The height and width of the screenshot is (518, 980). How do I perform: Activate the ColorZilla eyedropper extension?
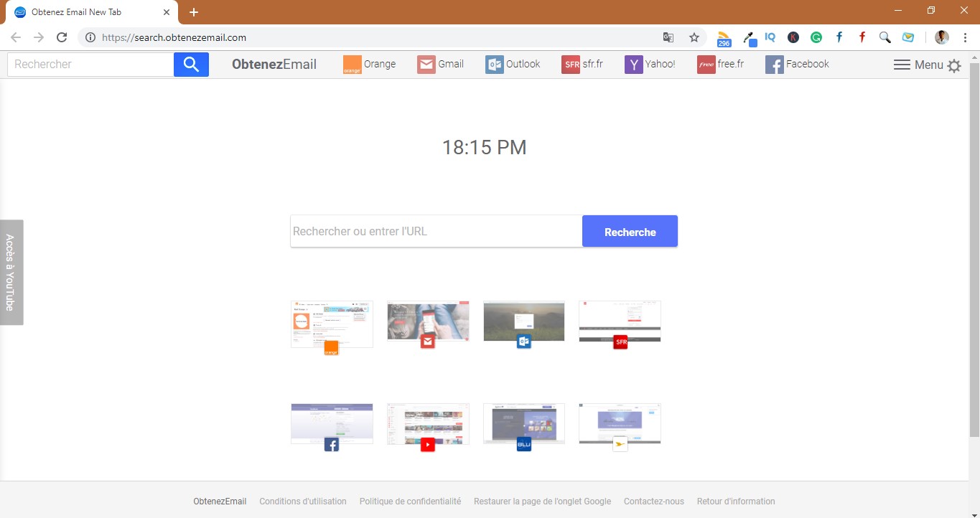(750, 37)
